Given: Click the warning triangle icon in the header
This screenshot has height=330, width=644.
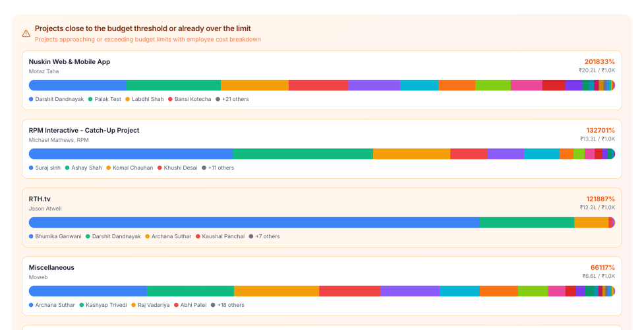Looking at the screenshot, I should click(26, 33).
